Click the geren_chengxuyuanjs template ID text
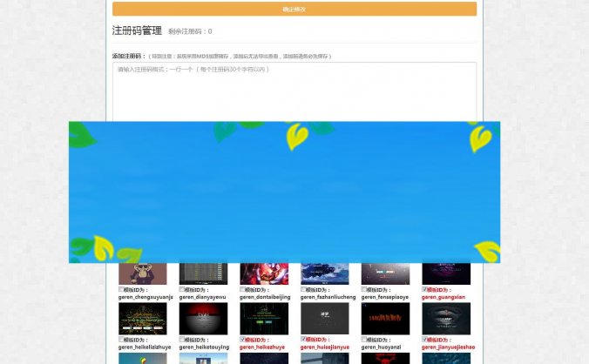Viewport: 589px width, 364px height. 146,297
